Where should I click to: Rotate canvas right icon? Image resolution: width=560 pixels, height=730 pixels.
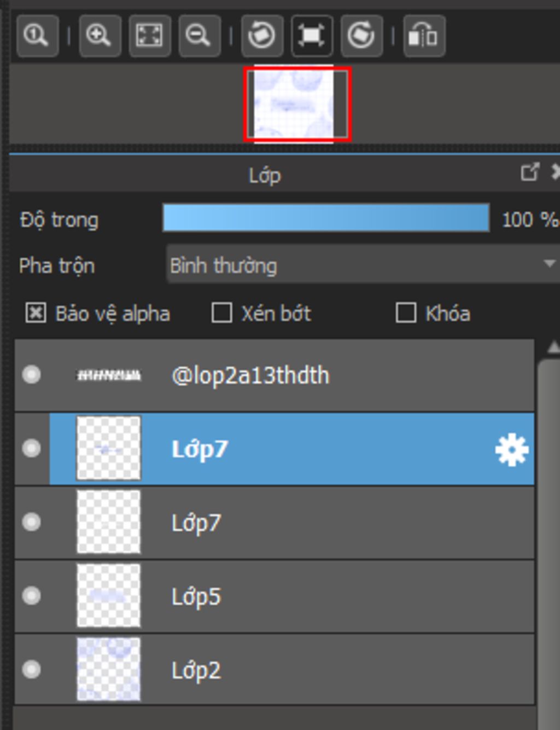tap(361, 36)
